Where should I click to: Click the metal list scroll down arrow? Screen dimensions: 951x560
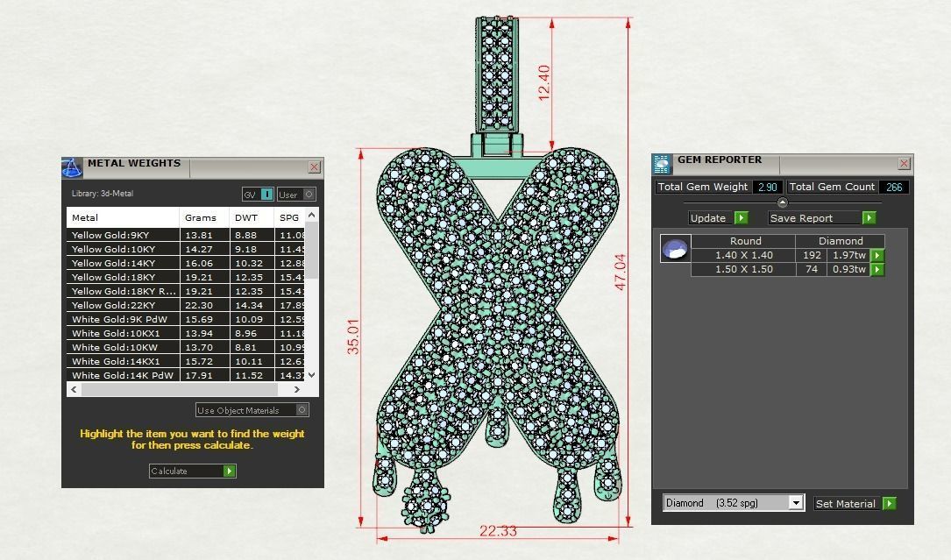pyautogui.click(x=312, y=375)
